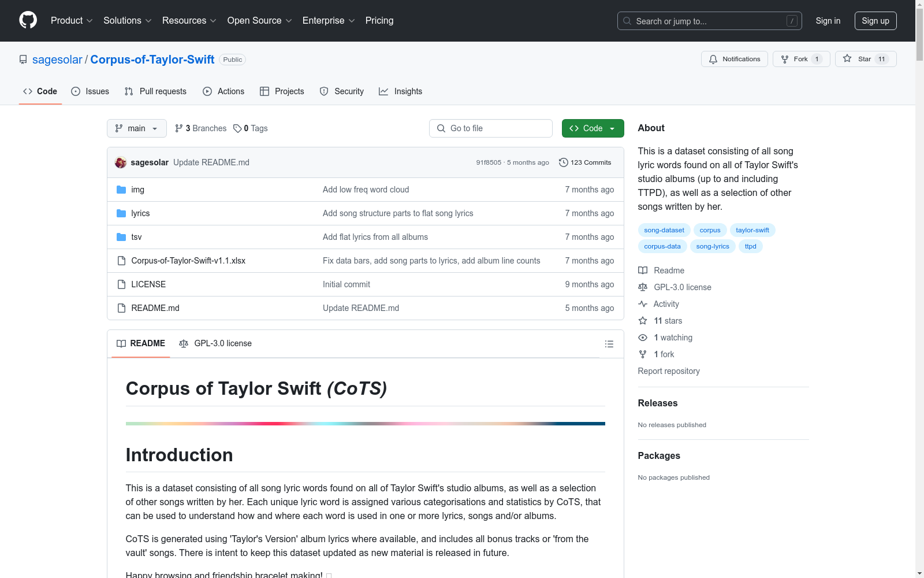Open the img folder
This screenshot has height=578, width=924.
137,190
